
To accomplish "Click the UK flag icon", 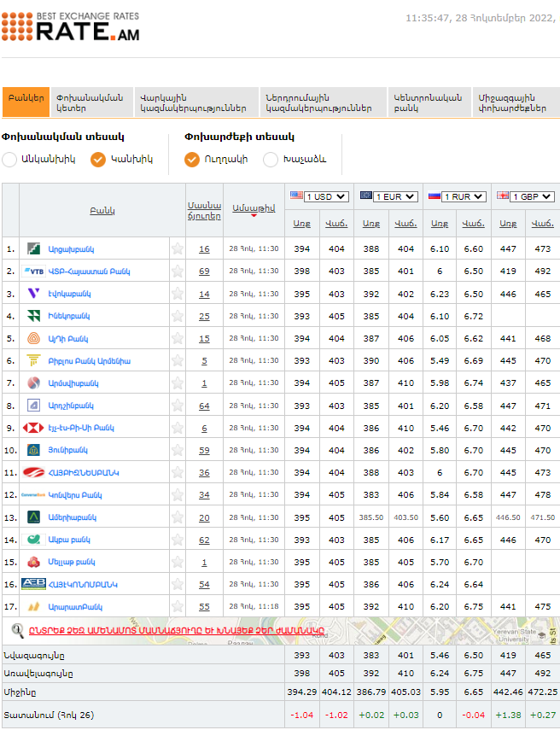I will (x=503, y=196).
